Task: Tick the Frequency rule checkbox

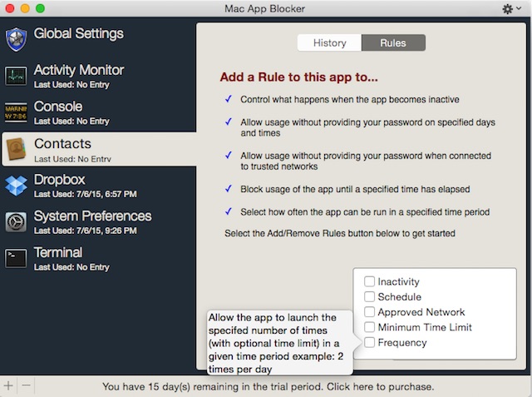Action: 370,342
